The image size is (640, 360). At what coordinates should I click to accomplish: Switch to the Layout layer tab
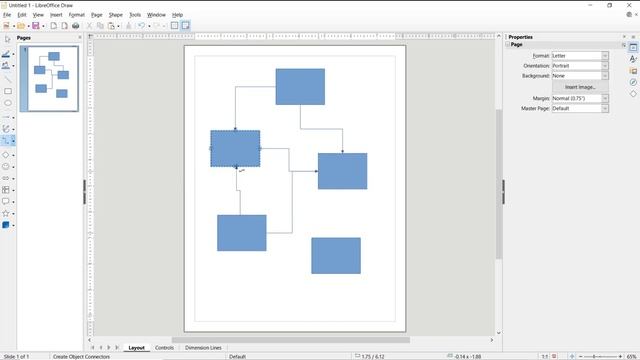[136, 348]
